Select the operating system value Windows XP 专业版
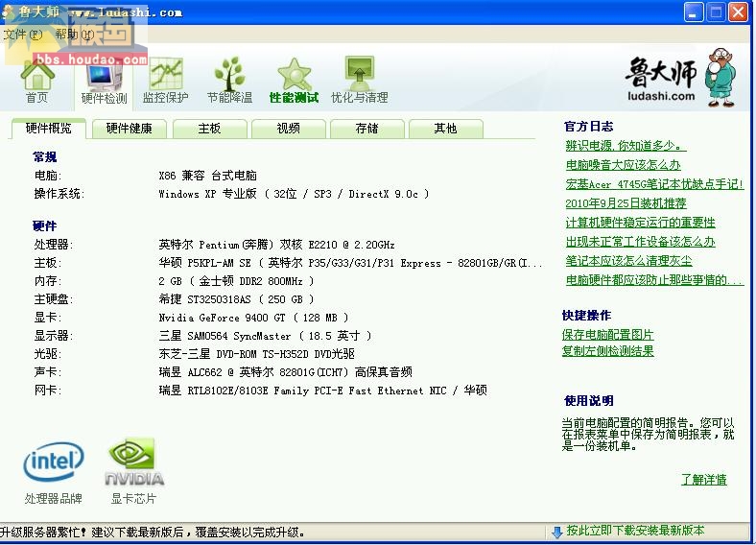 coord(294,194)
